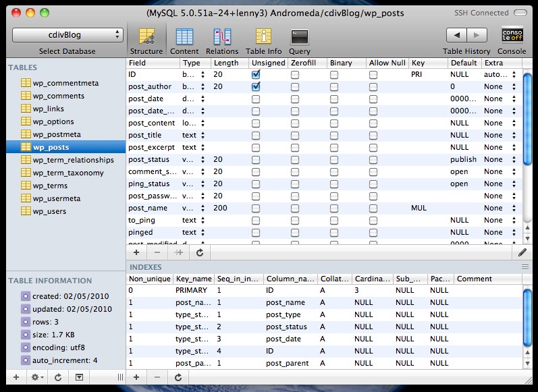
Task: Go forward in table history
Action: [477, 35]
